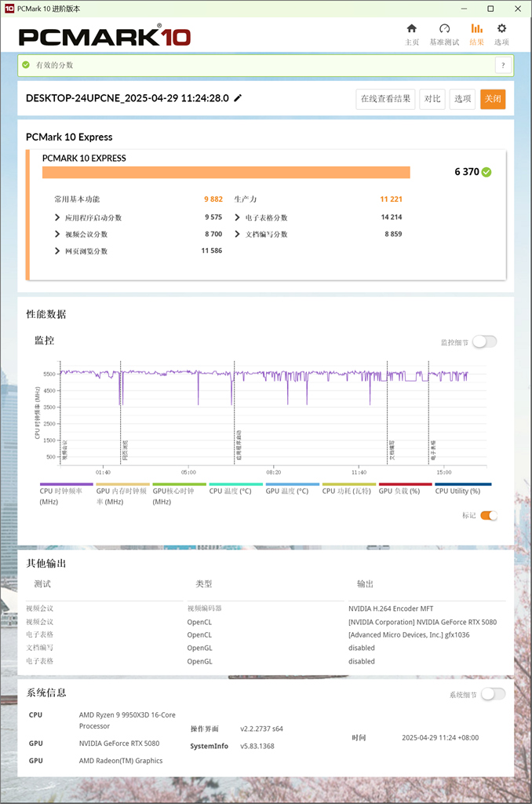Select the GPU 内存时钟频率 legend item

click(122, 495)
